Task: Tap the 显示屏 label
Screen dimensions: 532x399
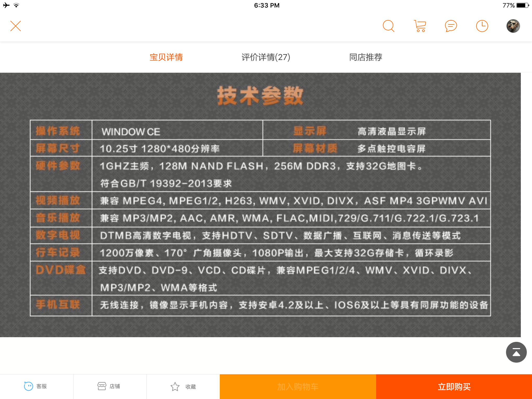Action: [310, 131]
